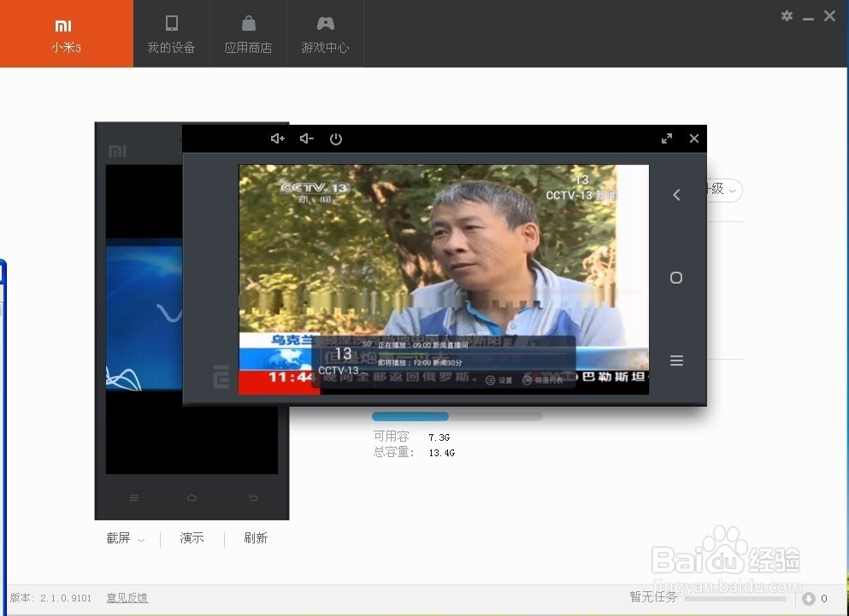Click the power icon in demo toolbar
The height and width of the screenshot is (616, 849).
pos(336,138)
